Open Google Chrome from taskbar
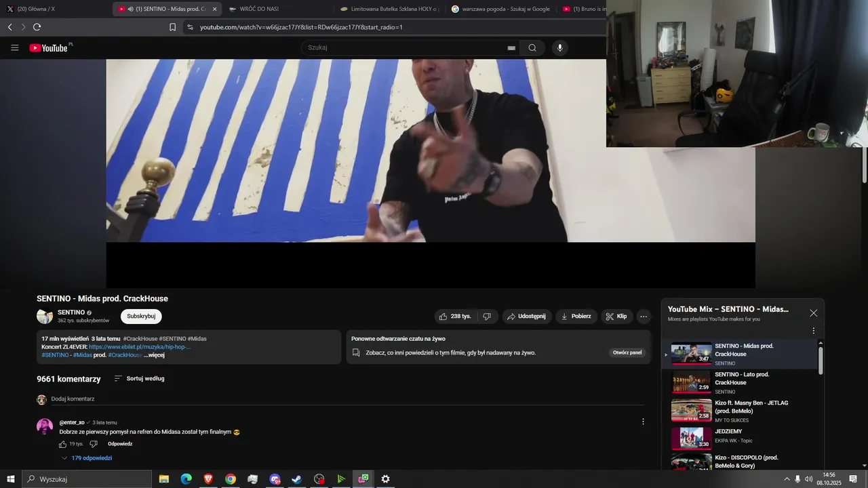This screenshot has width=868, height=488. click(231, 479)
